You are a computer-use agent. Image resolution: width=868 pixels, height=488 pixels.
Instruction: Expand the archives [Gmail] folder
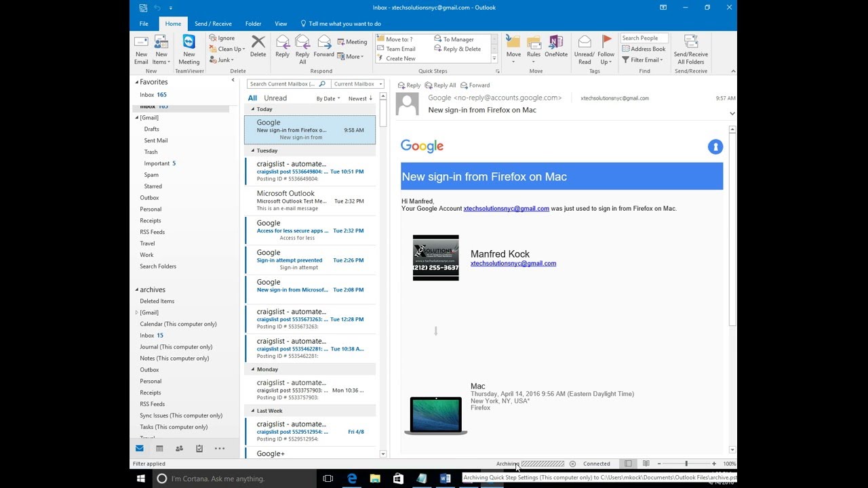(x=137, y=312)
